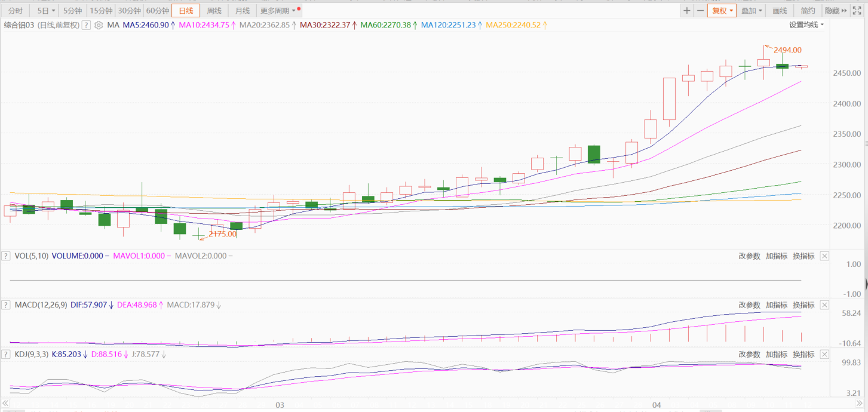Select the 60分钟 period tab
The width and height of the screenshot is (868, 412).
[x=158, y=11]
